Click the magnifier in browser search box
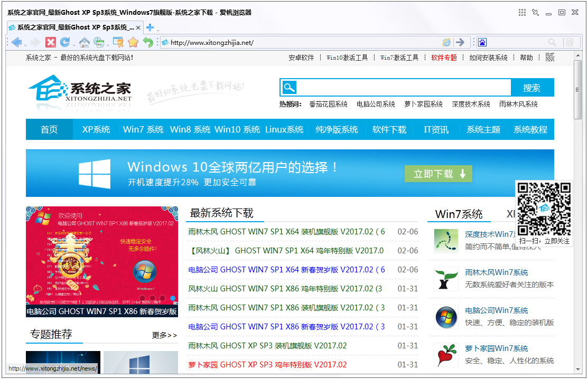This screenshot has height=379, width=588. [x=552, y=42]
